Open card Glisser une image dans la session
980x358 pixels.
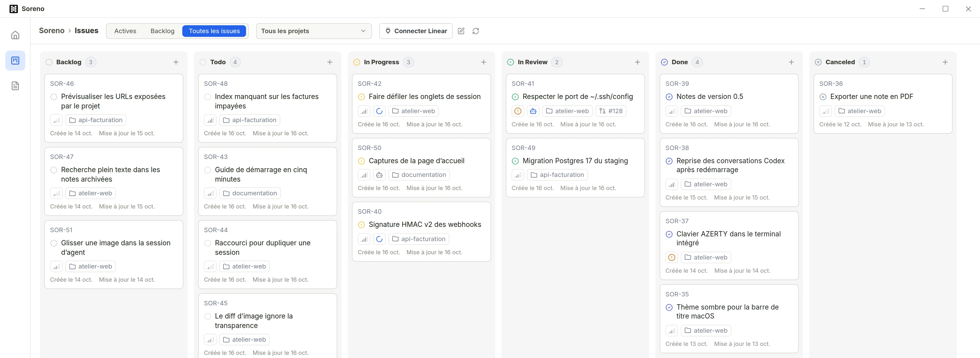click(x=114, y=255)
